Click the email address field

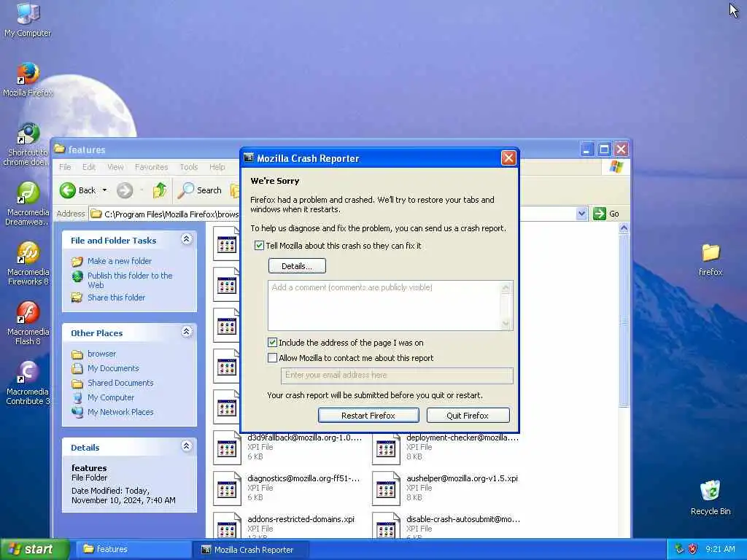(x=397, y=376)
